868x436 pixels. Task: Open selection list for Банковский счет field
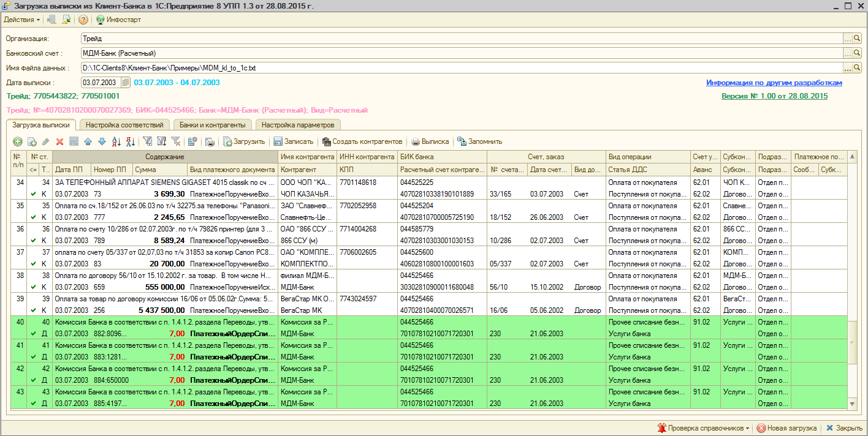(x=848, y=53)
